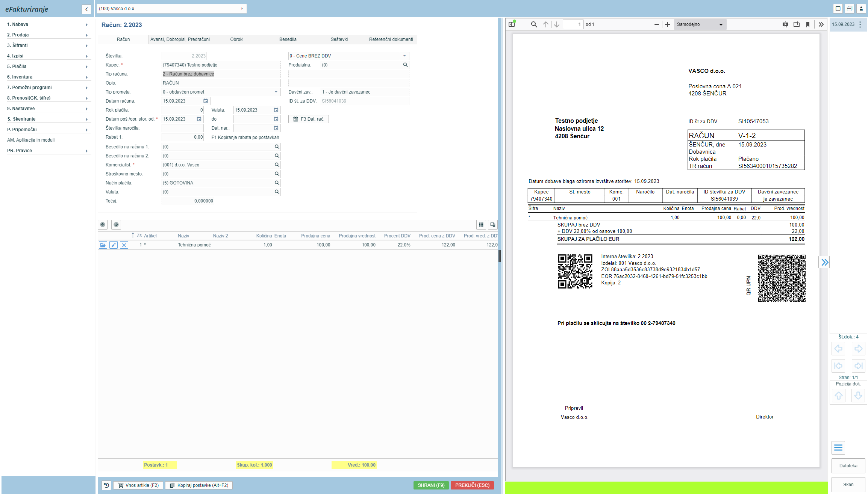Expand the 9. Nastavitve menu
This screenshot has width=868, height=494.
click(48, 109)
